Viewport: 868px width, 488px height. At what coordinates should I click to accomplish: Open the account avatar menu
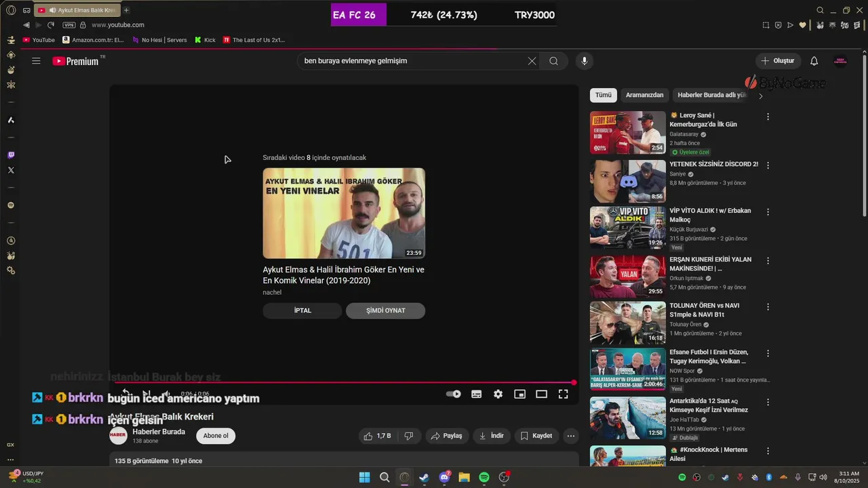840,61
